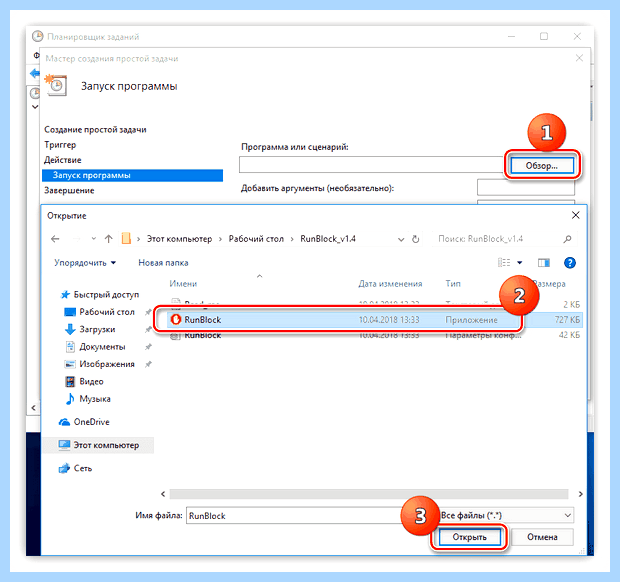This screenshot has width=620, height=582.
Task: Click the Программа или сценарий text field
Action: pos(371,165)
